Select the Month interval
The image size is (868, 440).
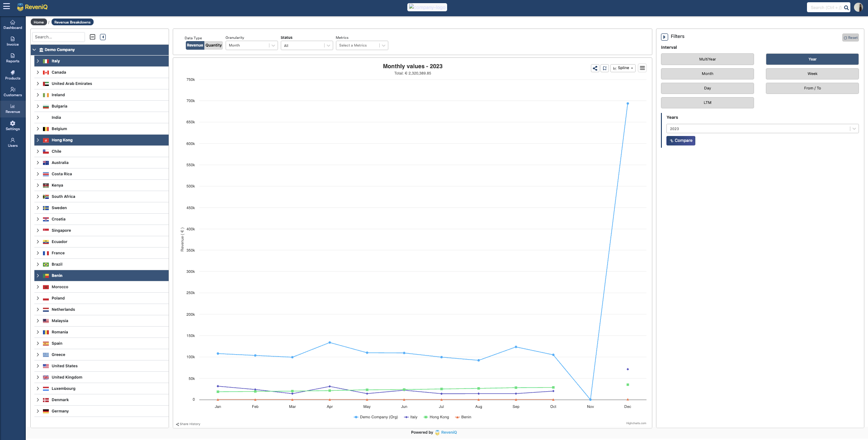pos(708,74)
